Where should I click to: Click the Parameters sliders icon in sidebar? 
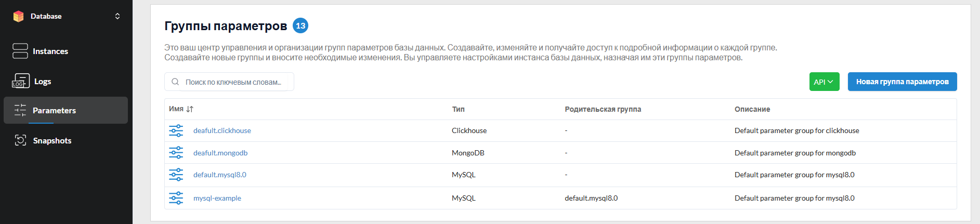point(20,110)
